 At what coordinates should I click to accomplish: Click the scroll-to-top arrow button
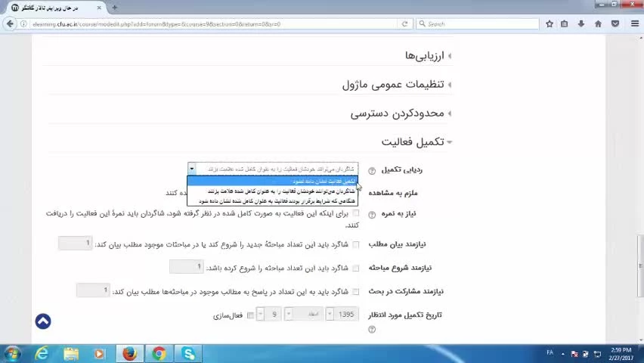[x=43, y=321]
